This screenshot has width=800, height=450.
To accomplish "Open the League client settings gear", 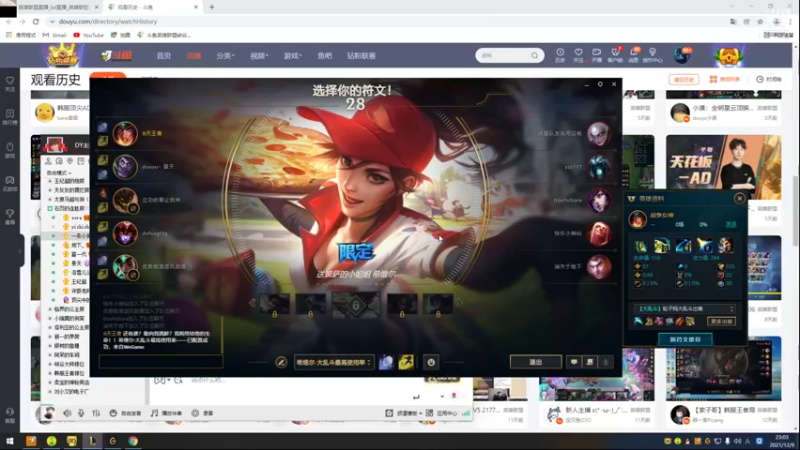I will [600, 84].
